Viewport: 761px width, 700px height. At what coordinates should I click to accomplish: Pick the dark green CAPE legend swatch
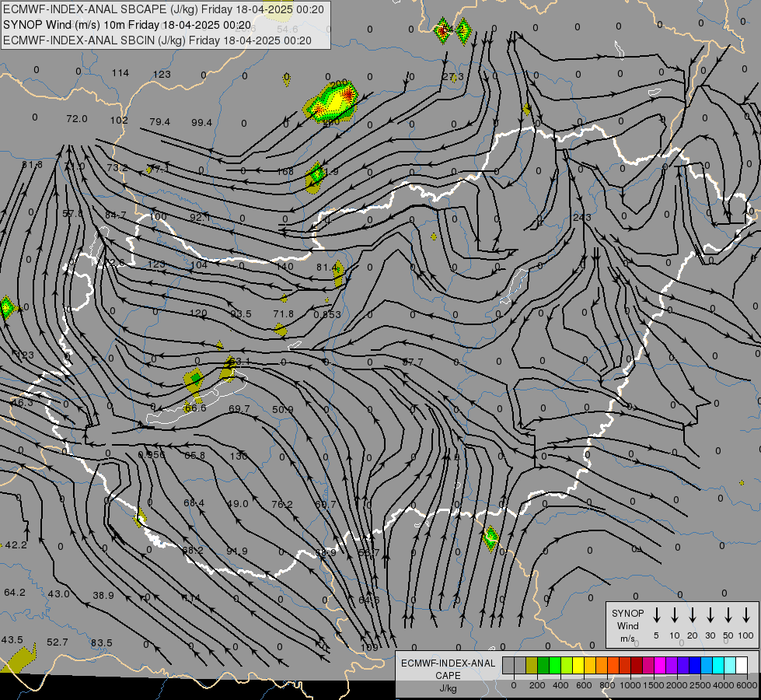tap(543, 665)
